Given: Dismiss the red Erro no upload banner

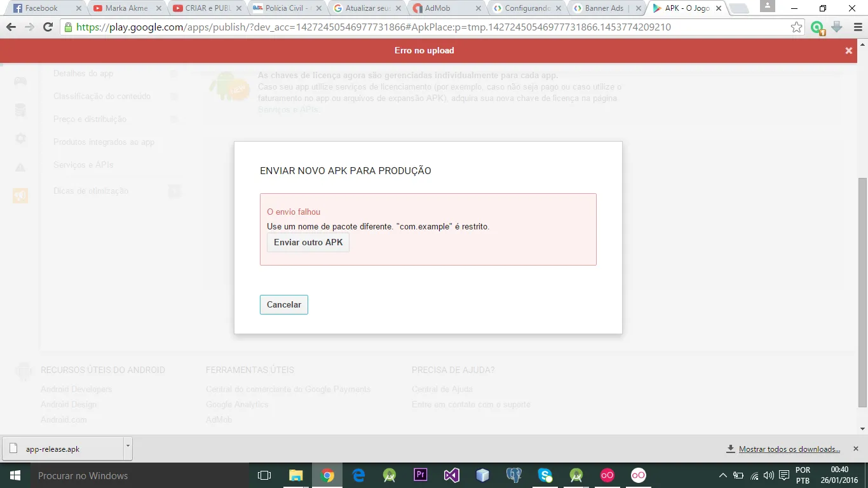Looking at the screenshot, I should (x=848, y=51).
